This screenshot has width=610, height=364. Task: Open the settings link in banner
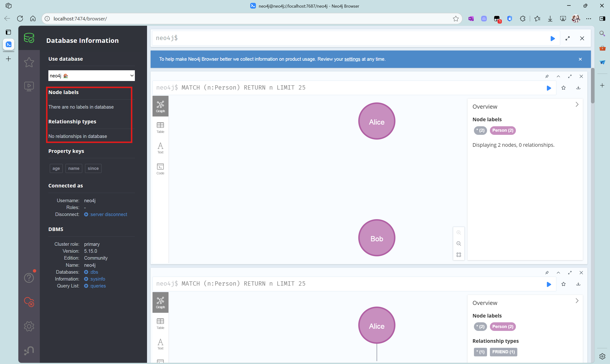(352, 59)
